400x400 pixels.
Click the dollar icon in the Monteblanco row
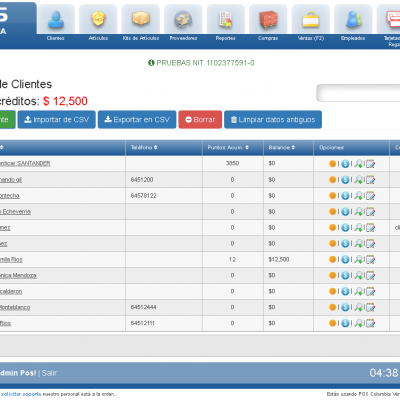345,307
